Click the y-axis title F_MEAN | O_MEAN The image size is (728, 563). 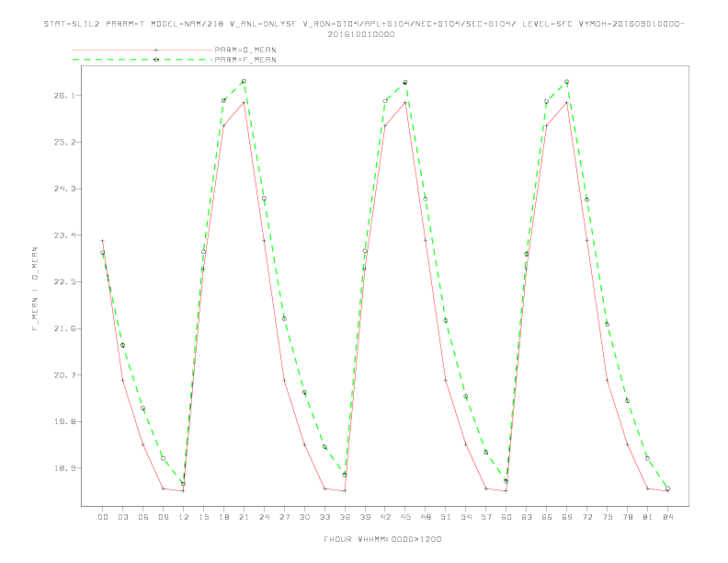tap(35, 289)
